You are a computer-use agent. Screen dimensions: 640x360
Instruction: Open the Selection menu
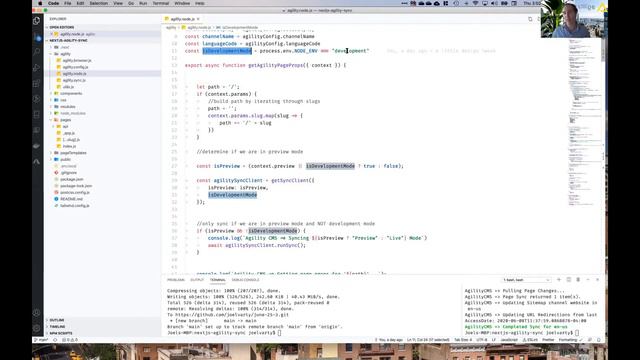pyautogui.click(x=98, y=3)
